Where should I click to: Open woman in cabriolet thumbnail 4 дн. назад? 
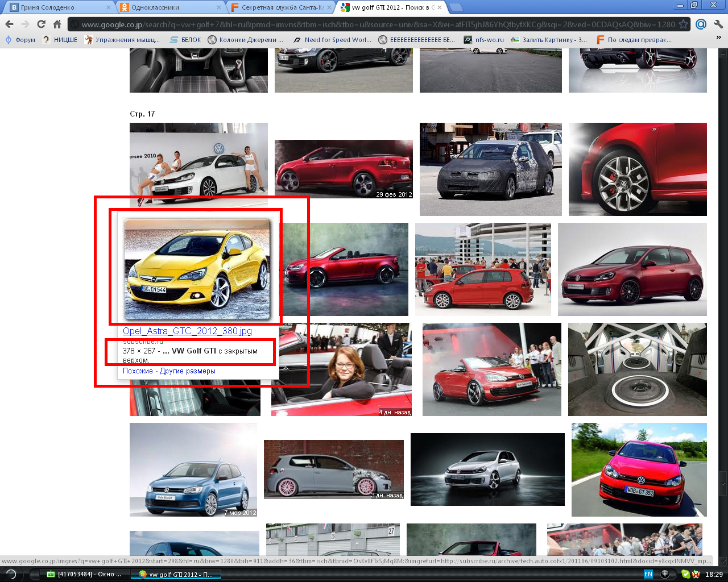[341, 369]
